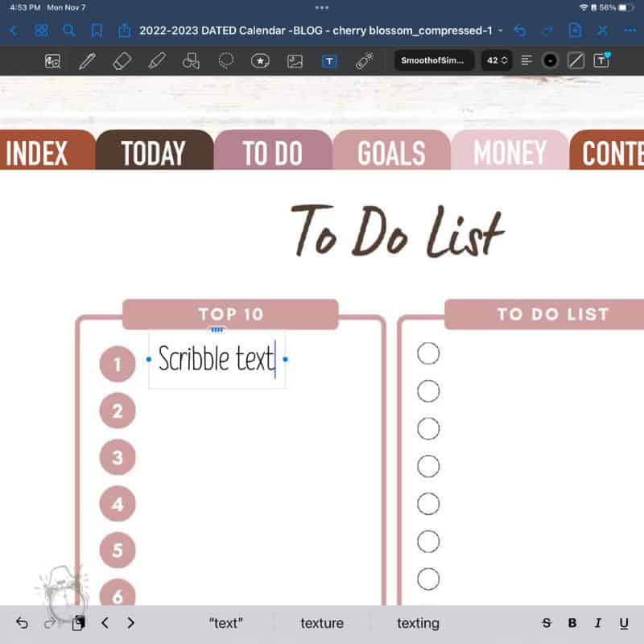Tap the battery indicator in status bar
644x644 pixels.
tap(626, 7)
